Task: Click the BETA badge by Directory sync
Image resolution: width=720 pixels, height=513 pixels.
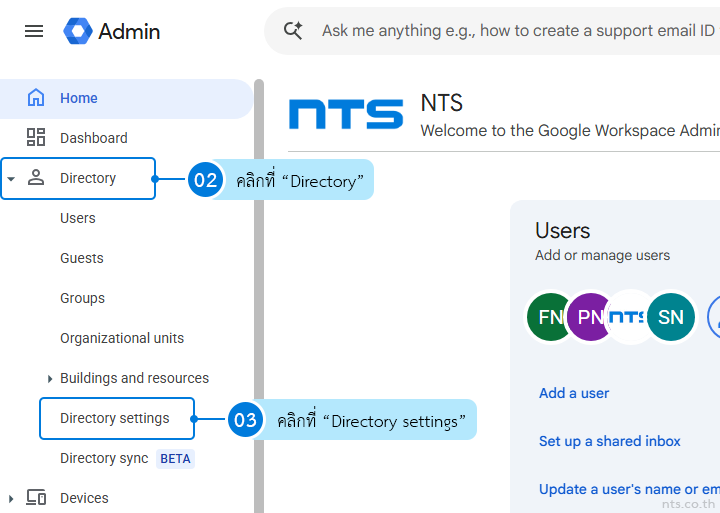Action: pyautogui.click(x=175, y=459)
